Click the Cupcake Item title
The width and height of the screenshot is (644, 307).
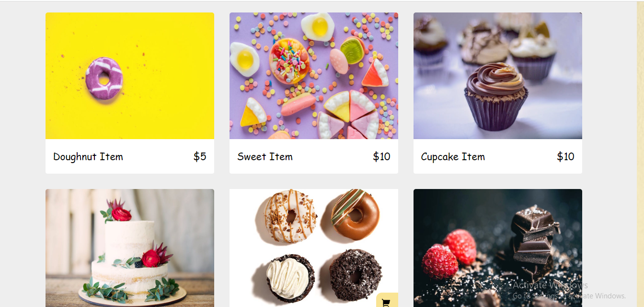[x=453, y=157]
